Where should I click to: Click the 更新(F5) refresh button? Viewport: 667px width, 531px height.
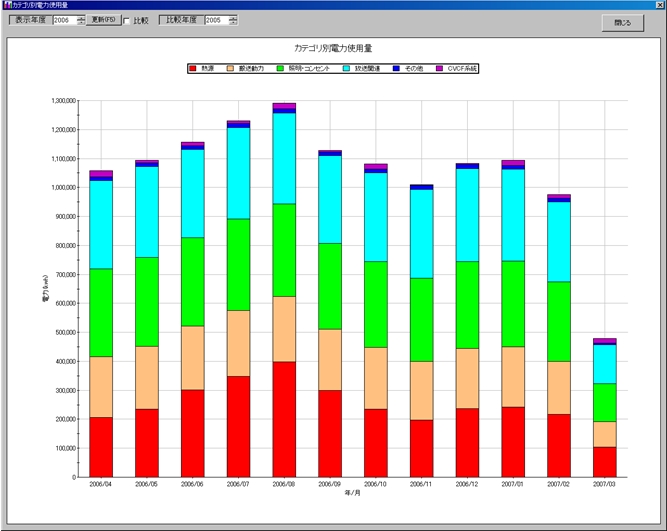[103, 20]
